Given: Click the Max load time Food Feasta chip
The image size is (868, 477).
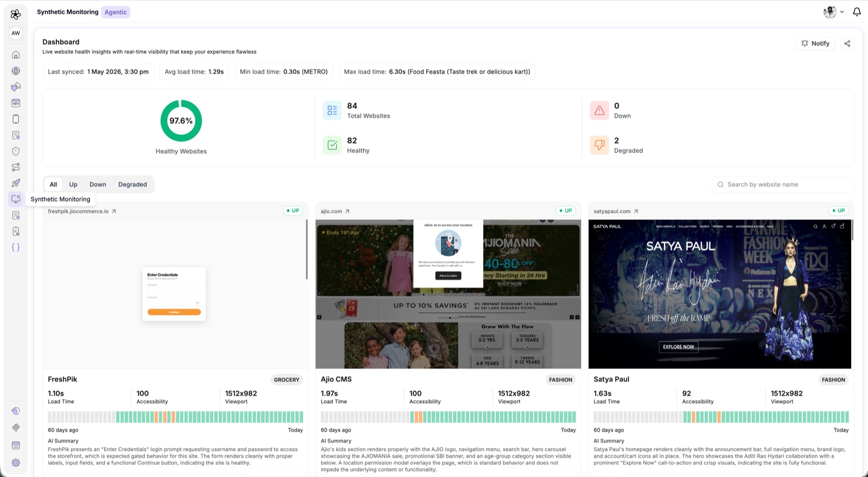Looking at the screenshot, I should 437,72.
